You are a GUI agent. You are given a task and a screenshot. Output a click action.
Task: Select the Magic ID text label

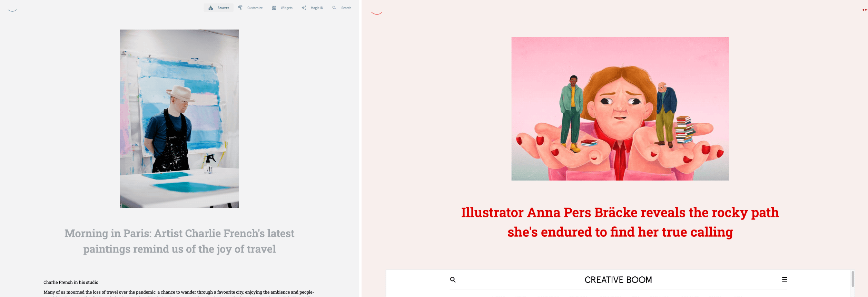pos(317,8)
